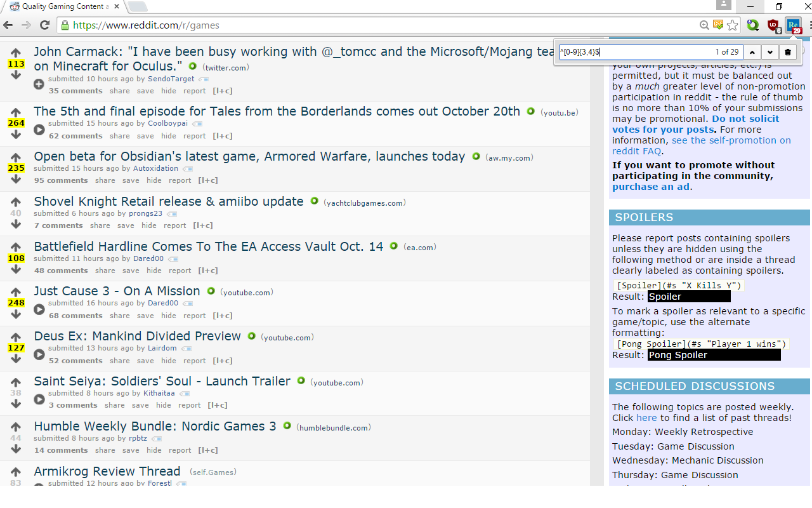Upvote the Armored Warfare open beta post
This screenshot has width=812, height=508.
(x=16, y=157)
